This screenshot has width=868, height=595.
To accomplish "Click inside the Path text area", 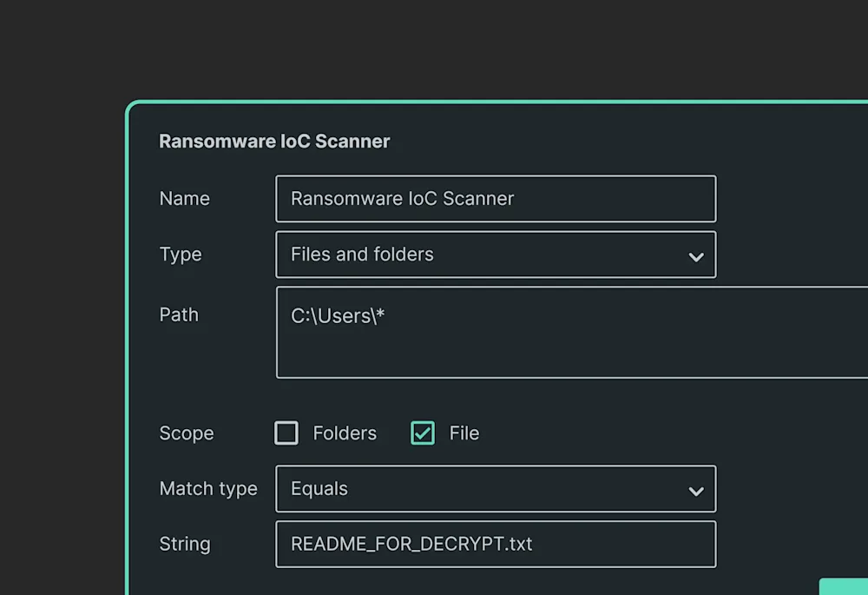I will (x=572, y=333).
